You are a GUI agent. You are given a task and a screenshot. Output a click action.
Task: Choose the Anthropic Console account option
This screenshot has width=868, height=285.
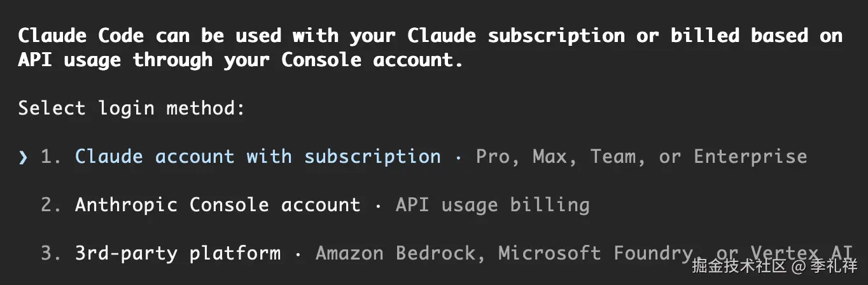click(x=218, y=205)
